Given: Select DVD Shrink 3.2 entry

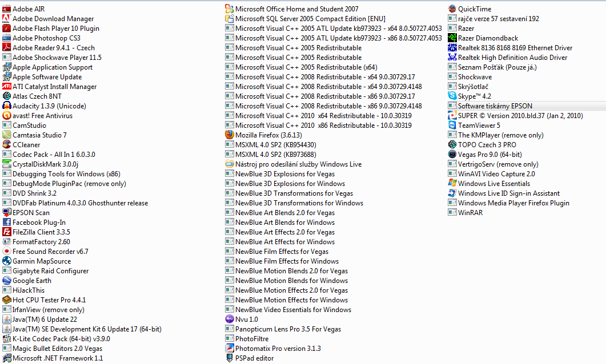Looking at the screenshot, I should click(x=29, y=193).
